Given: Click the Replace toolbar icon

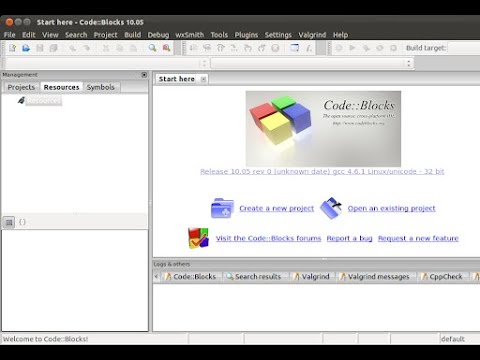Looking at the screenshot, I should (x=166, y=48).
